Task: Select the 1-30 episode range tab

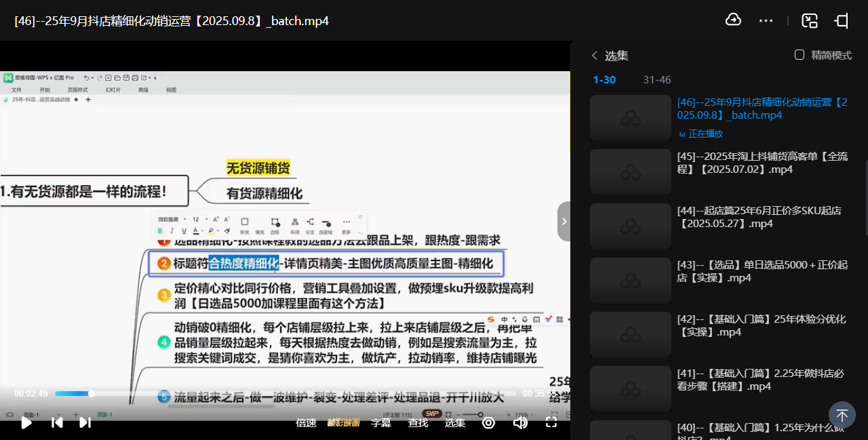Action: click(604, 80)
